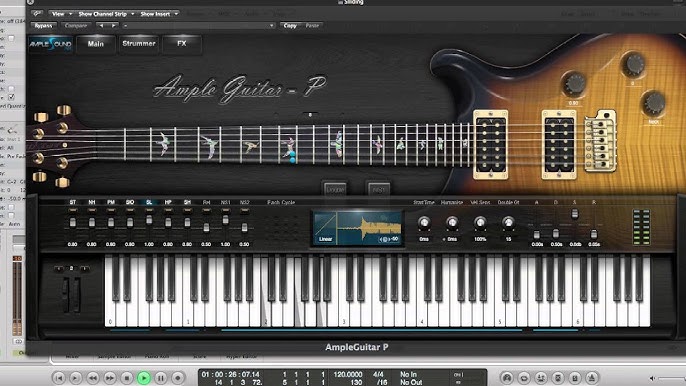This screenshot has width=686, height=386.
Task: Open the Show Channel Strip dropdown
Action: pyautogui.click(x=105, y=14)
